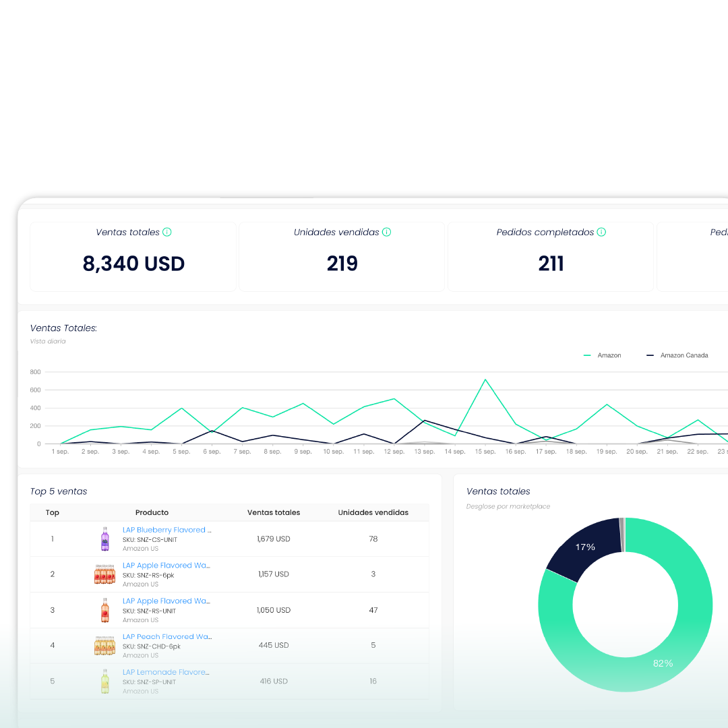Viewport: 728px width, 728px height.
Task: Click the small gray donut segment
Action: click(622, 535)
